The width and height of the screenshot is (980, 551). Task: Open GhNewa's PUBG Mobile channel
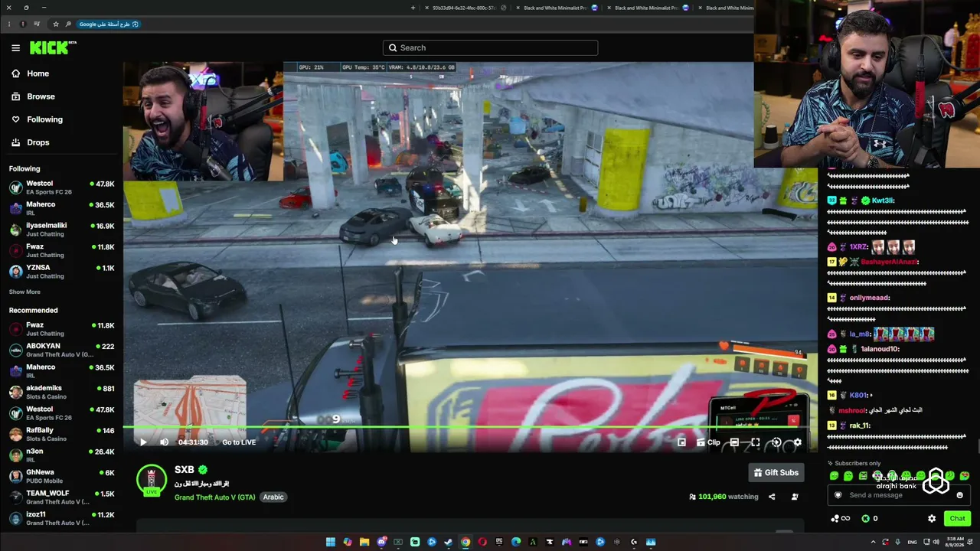pos(61,476)
